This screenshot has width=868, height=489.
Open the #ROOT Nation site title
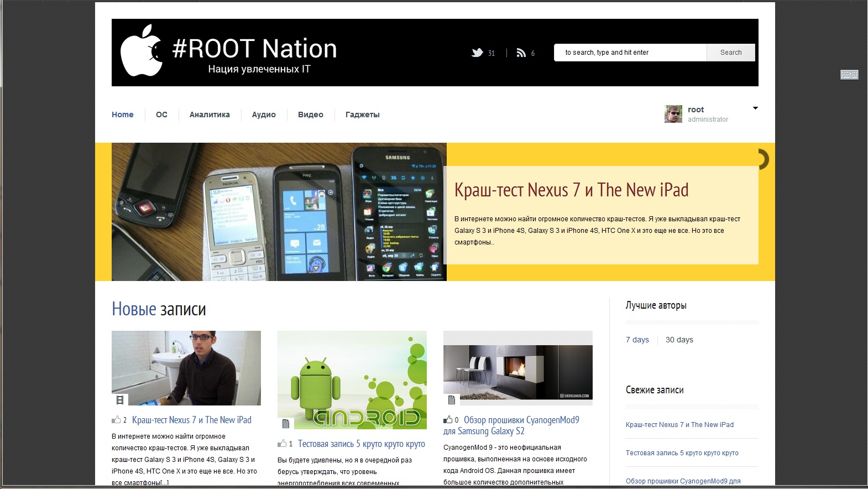coord(255,49)
